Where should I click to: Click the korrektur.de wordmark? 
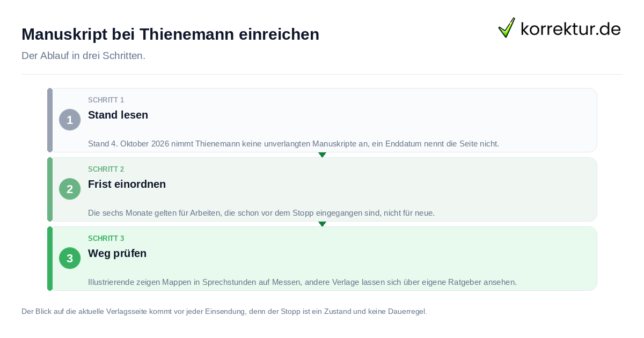point(571,29)
